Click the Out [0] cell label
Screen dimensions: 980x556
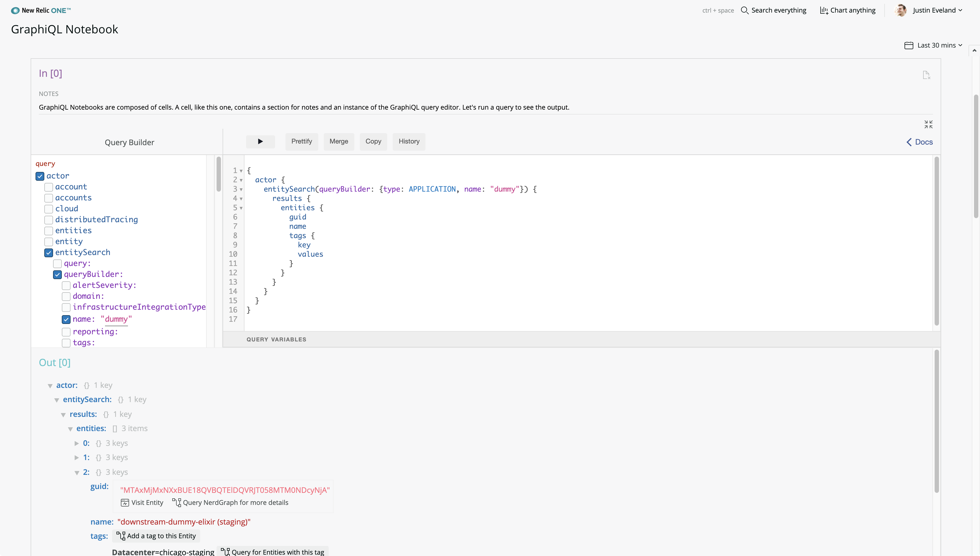tap(55, 363)
